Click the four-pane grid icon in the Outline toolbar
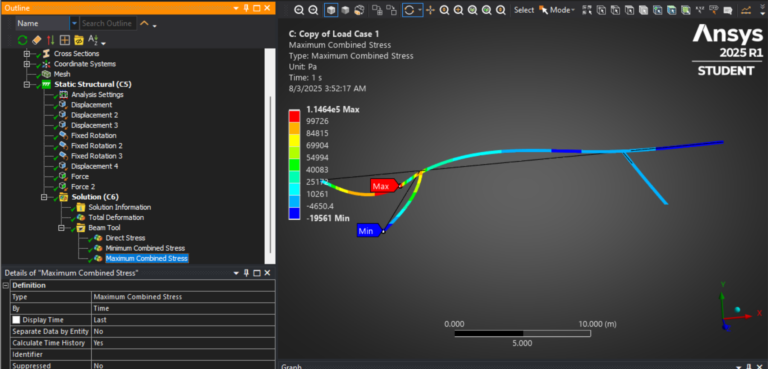 point(65,40)
